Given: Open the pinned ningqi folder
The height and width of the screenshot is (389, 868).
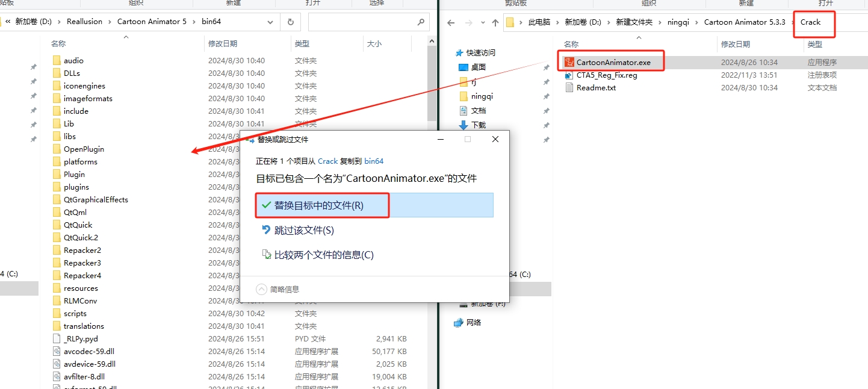Looking at the screenshot, I should coord(482,96).
